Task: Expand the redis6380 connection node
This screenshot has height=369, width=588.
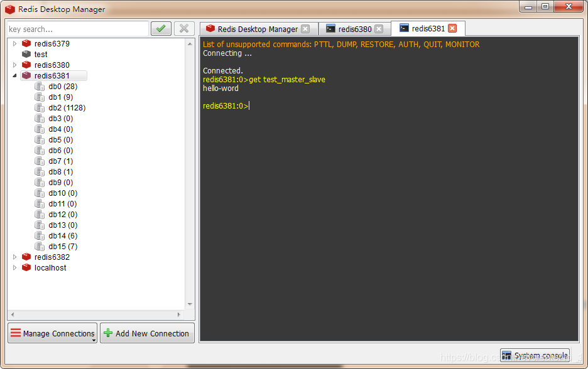Action: (x=14, y=65)
